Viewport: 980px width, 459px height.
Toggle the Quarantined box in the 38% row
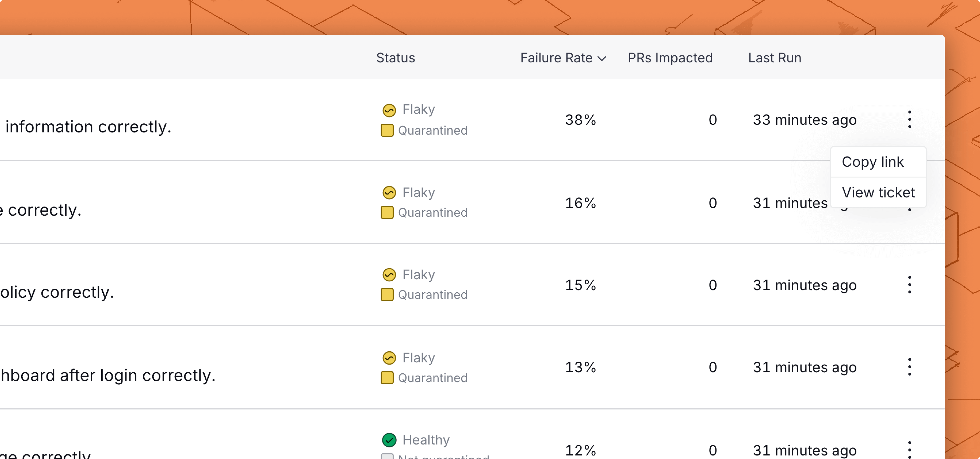[387, 130]
